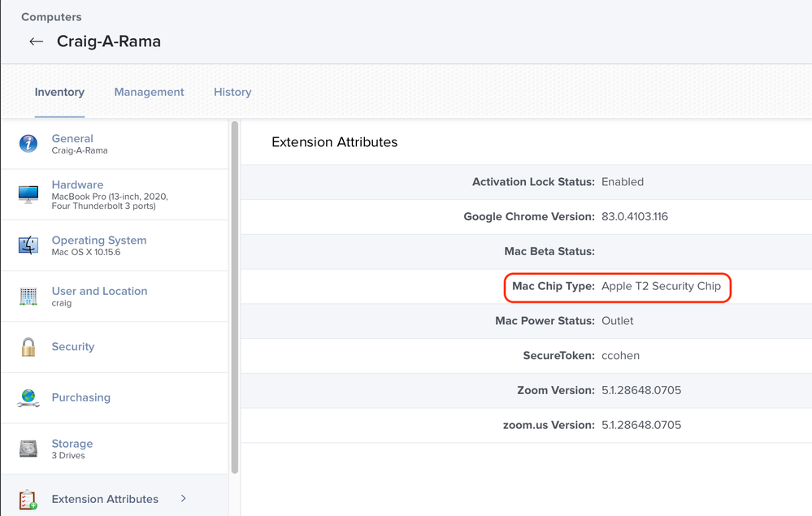Image resolution: width=812 pixels, height=516 pixels.
Task: Switch to the History tab
Action: [x=232, y=92]
